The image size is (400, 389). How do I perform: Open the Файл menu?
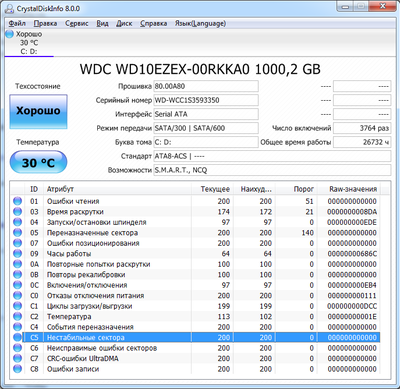pos(17,23)
